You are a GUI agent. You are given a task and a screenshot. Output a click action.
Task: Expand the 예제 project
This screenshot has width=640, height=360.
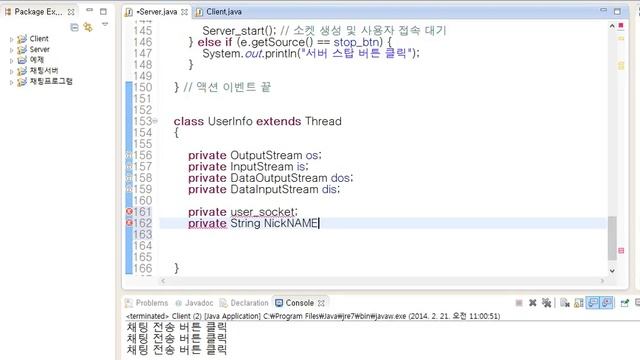pyautogui.click(x=11, y=61)
